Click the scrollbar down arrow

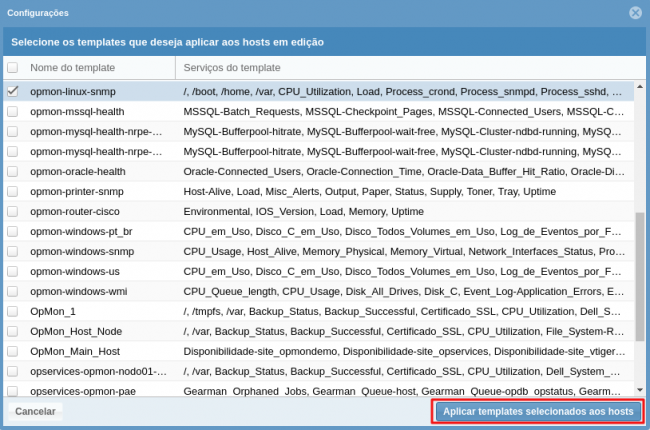point(640,389)
